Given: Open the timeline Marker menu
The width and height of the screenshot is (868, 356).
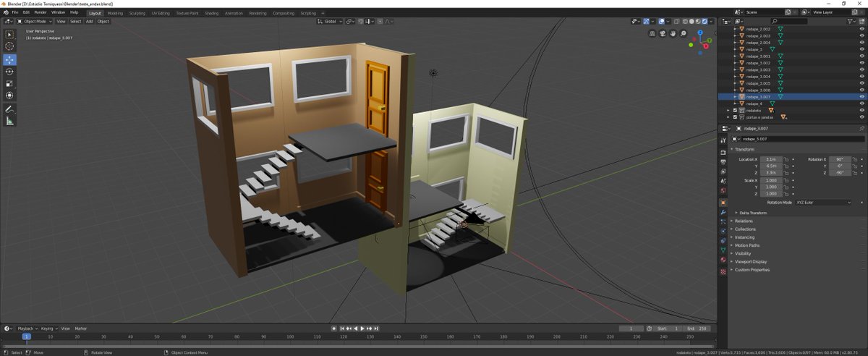Looking at the screenshot, I should (x=81, y=329).
